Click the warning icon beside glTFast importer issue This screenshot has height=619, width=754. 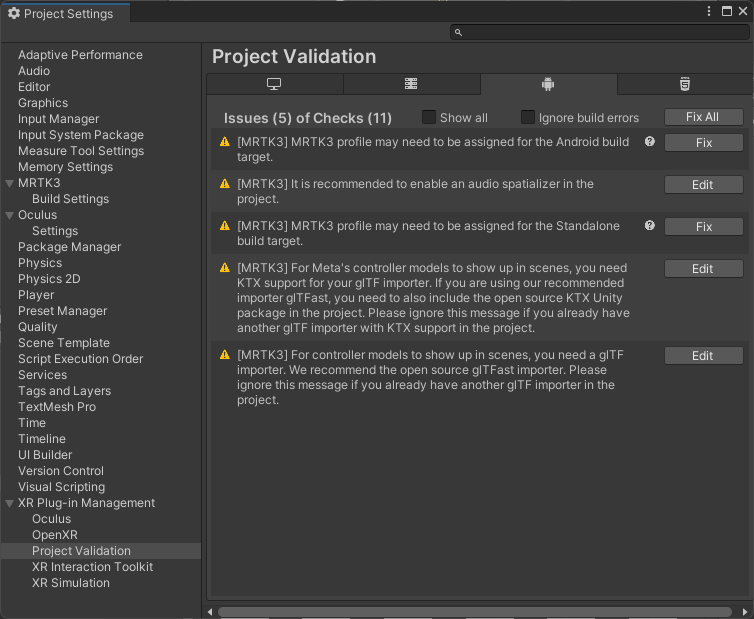click(225, 355)
